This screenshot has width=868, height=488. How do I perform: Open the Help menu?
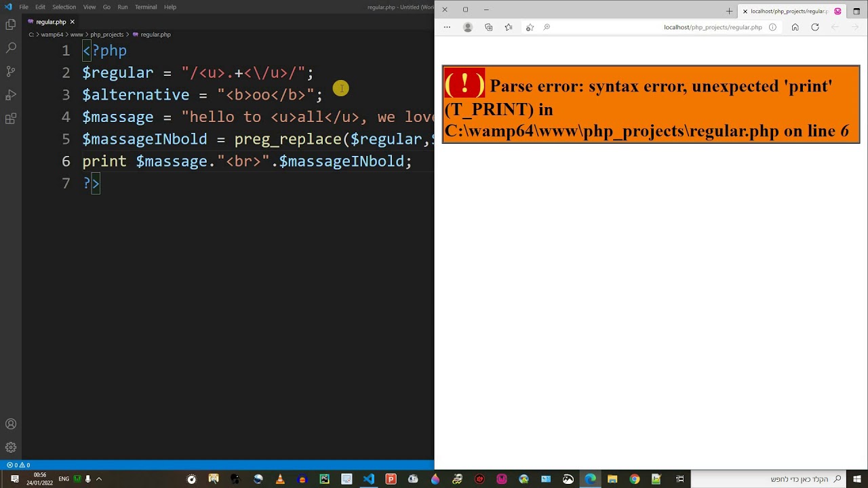[170, 7]
